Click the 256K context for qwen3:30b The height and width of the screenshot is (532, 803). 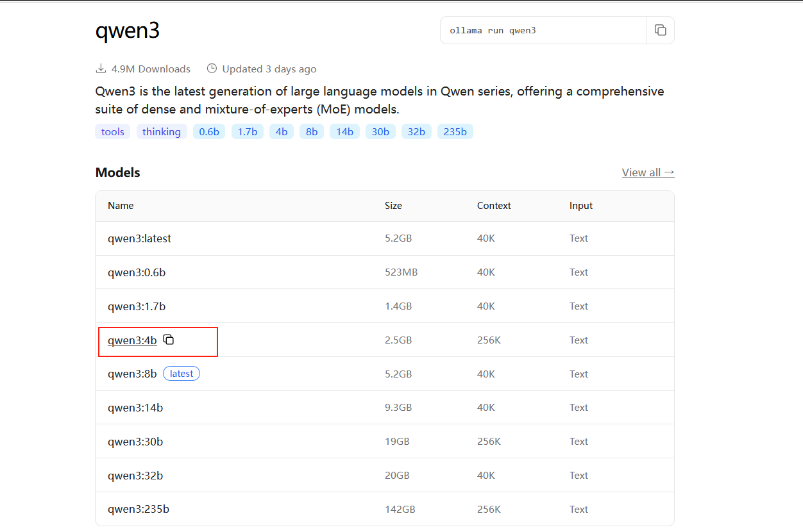click(x=489, y=442)
